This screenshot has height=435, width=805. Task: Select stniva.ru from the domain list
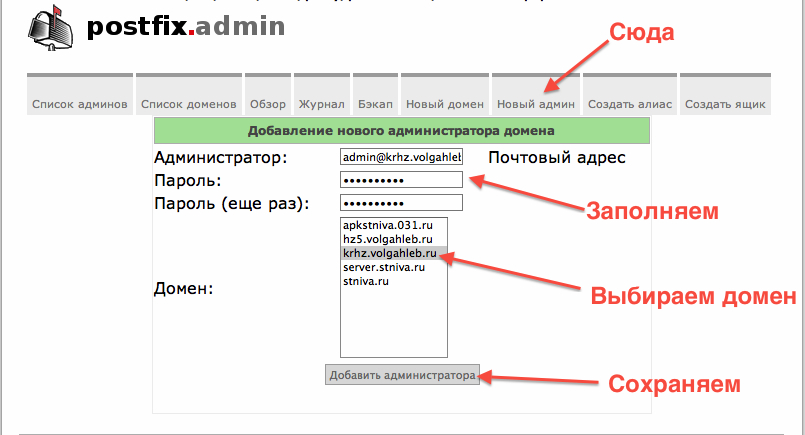366,282
